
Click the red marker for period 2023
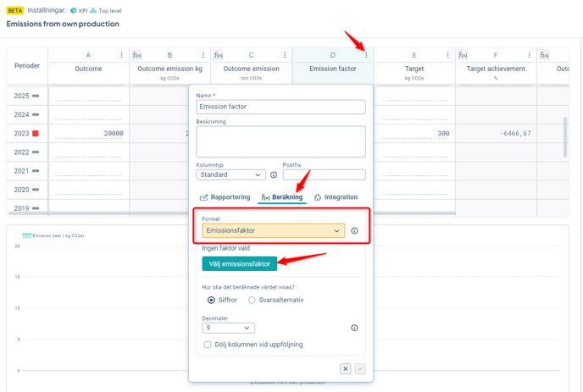point(36,134)
